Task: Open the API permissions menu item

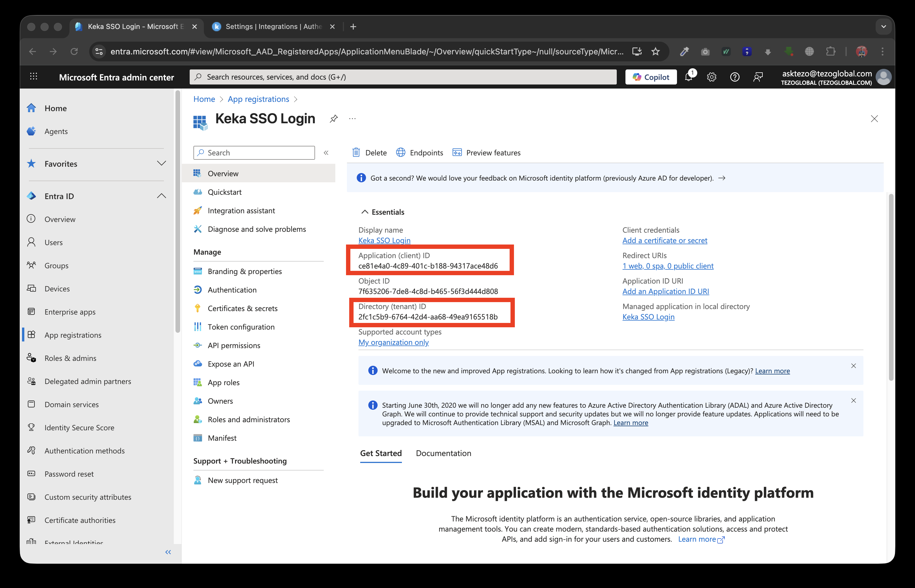Action: coord(234,346)
